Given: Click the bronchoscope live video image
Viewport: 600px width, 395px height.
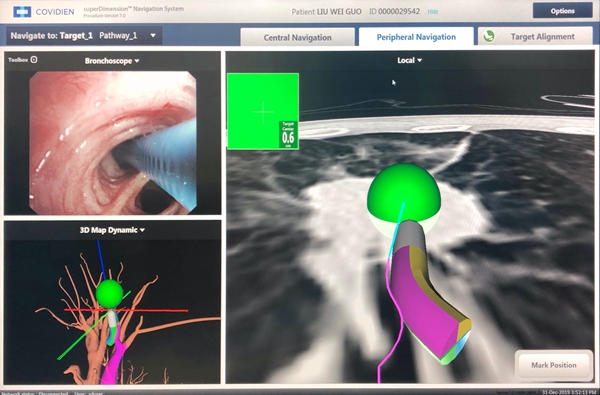Looking at the screenshot, I should (x=113, y=142).
